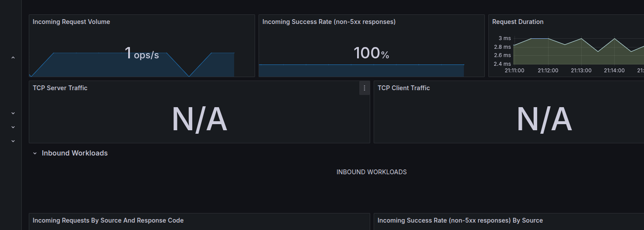Open Incoming Success Rate By Source panel title
The height and width of the screenshot is (230, 644).
click(x=460, y=220)
